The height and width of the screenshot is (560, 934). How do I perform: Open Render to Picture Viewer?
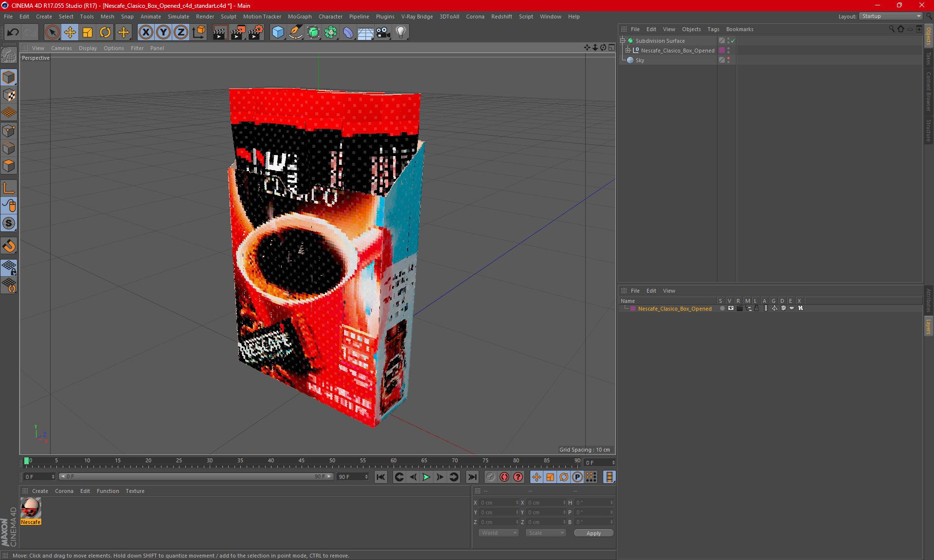tap(238, 32)
